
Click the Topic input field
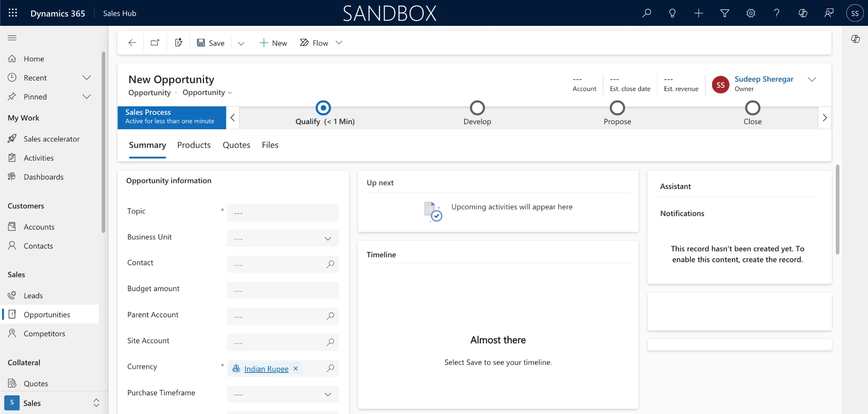point(283,213)
